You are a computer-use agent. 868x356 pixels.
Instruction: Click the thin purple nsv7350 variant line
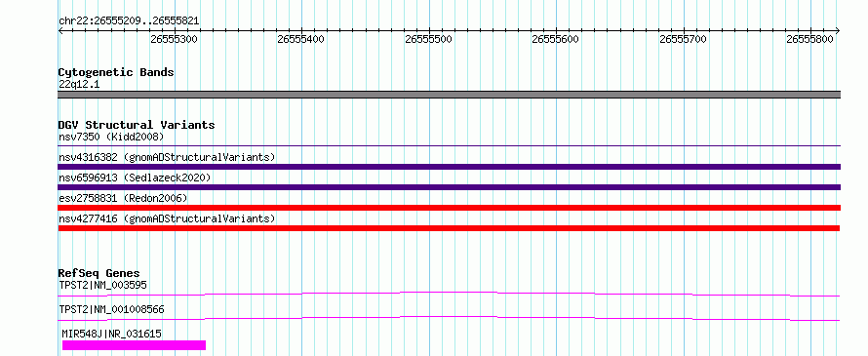(449, 146)
